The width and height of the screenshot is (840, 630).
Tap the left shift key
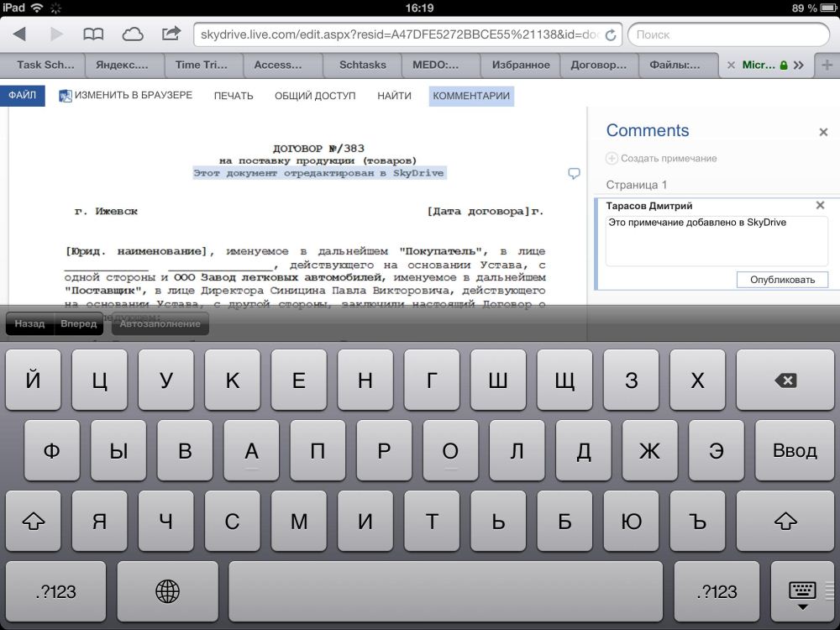click(34, 521)
